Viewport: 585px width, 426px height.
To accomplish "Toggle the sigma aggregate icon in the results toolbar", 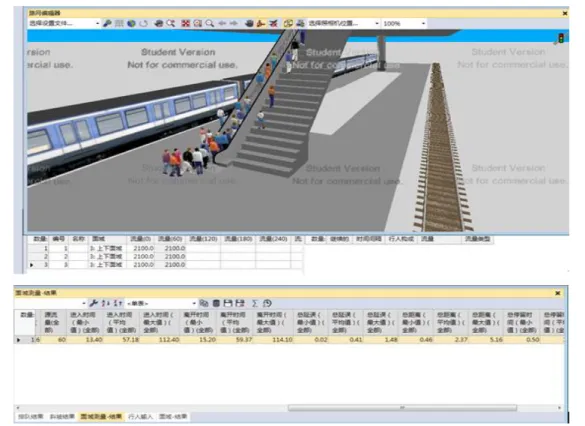I will (x=255, y=303).
